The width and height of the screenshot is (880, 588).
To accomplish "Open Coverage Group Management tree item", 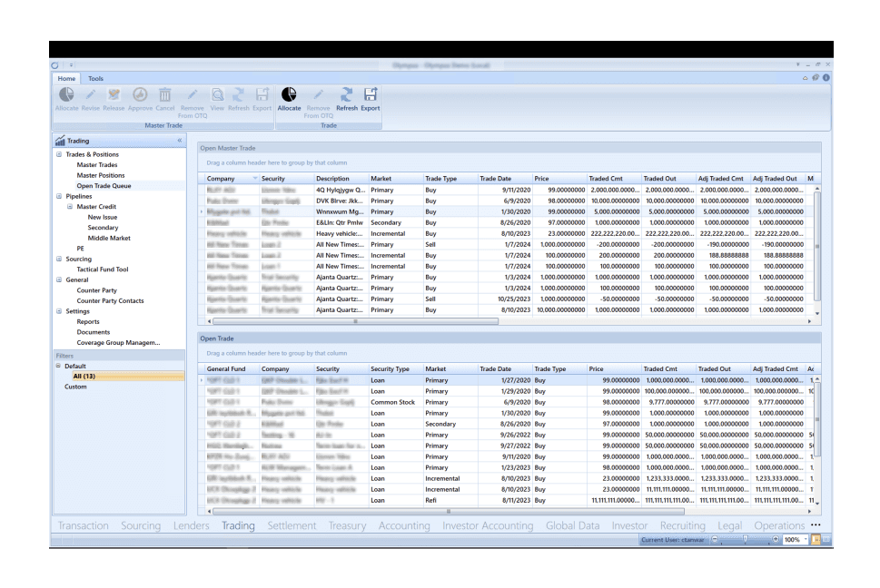I will pyautogui.click(x=118, y=342).
